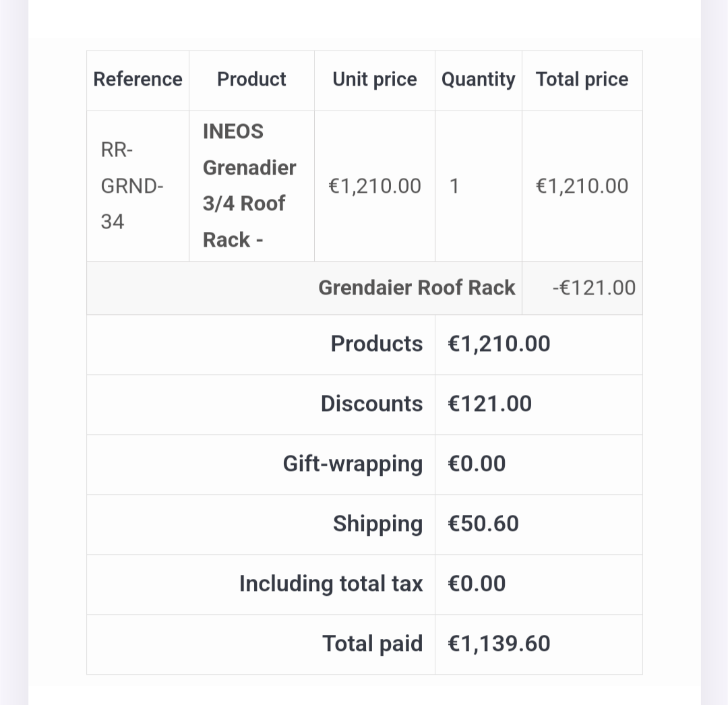Click the Shipping cost €50.60
The height and width of the screenshot is (705, 728).
[x=483, y=524]
